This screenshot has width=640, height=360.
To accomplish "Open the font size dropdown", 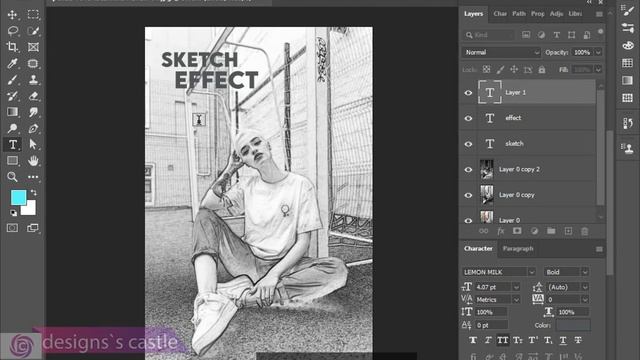I will tap(516, 287).
